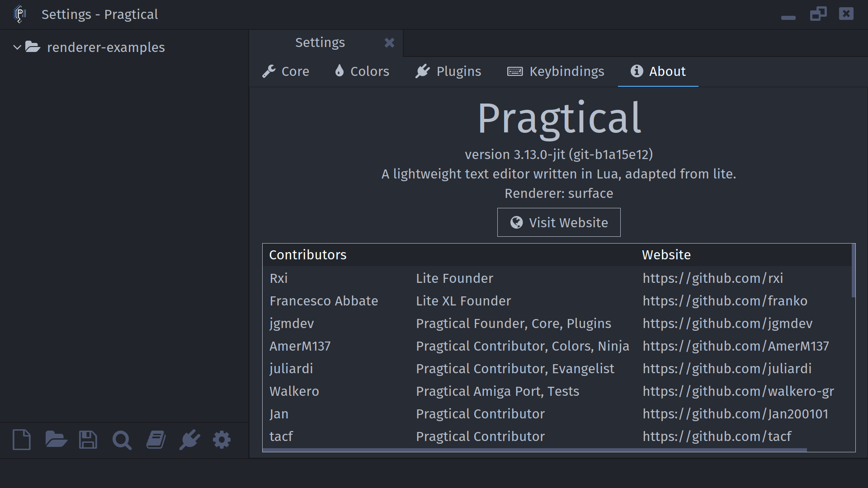Click the book icon in bottom toolbar

[x=156, y=440]
